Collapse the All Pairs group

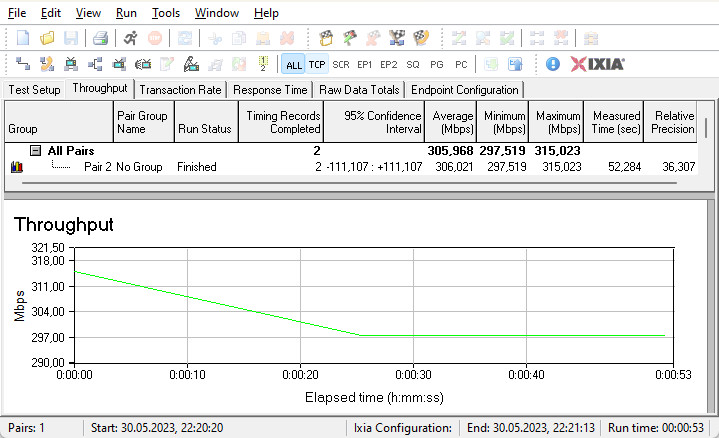click(x=35, y=150)
